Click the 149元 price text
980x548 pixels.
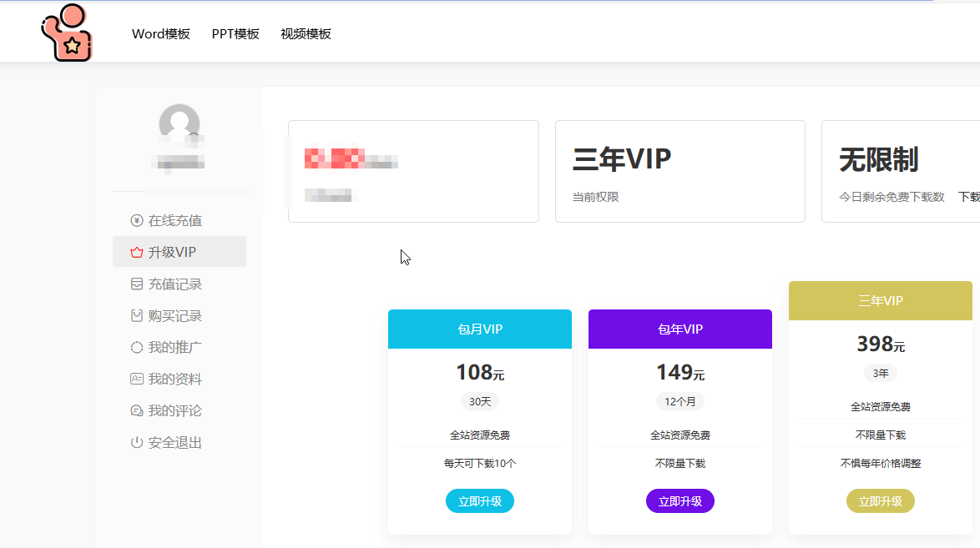(680, 372)
